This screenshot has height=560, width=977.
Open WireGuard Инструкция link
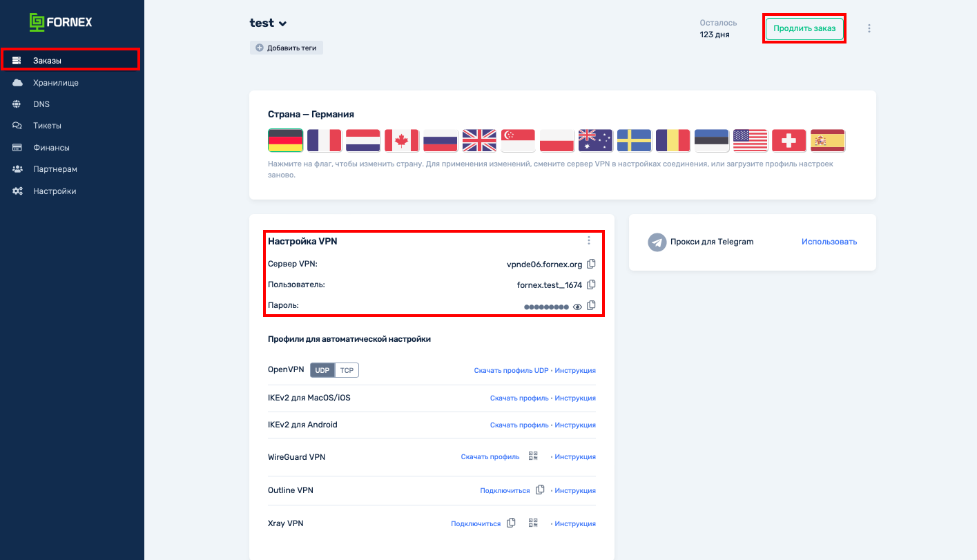click(x=575, y=457)
